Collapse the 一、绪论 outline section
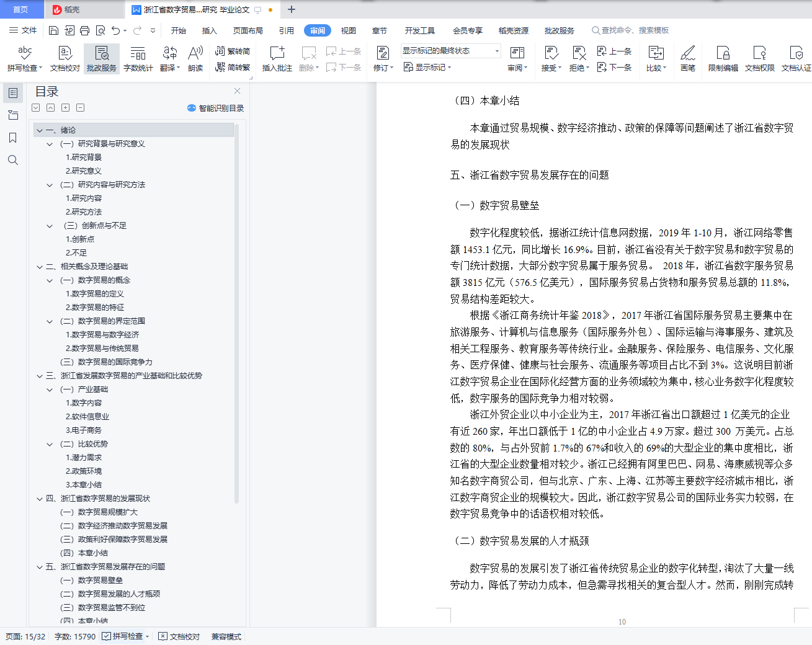The width and height of the screenshot is (812, 645). [x=40, y=130]
